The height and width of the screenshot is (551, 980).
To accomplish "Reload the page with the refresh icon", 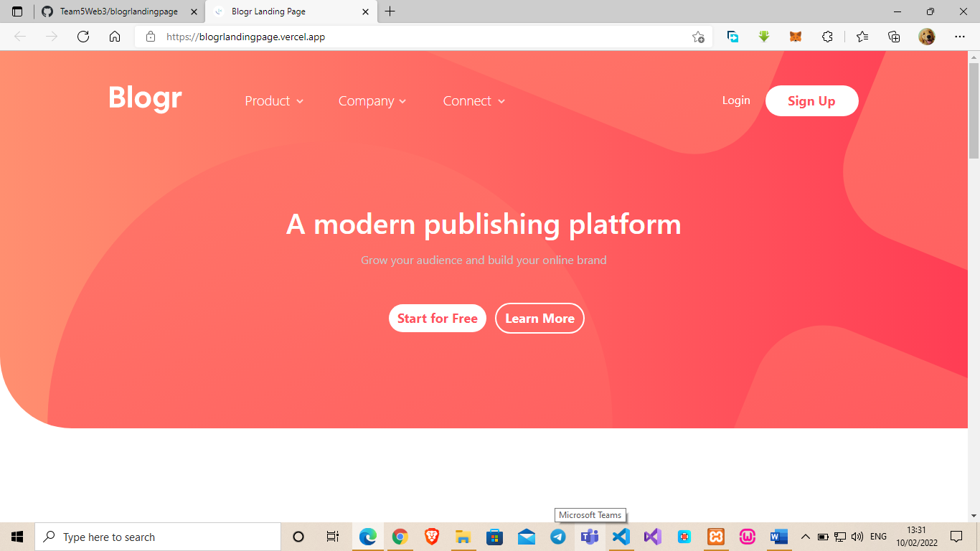I will click(x=83, y=37).
